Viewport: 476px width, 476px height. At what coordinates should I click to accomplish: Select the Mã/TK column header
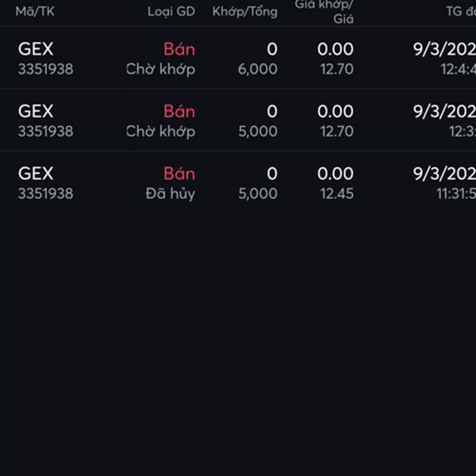coord(35,12)
